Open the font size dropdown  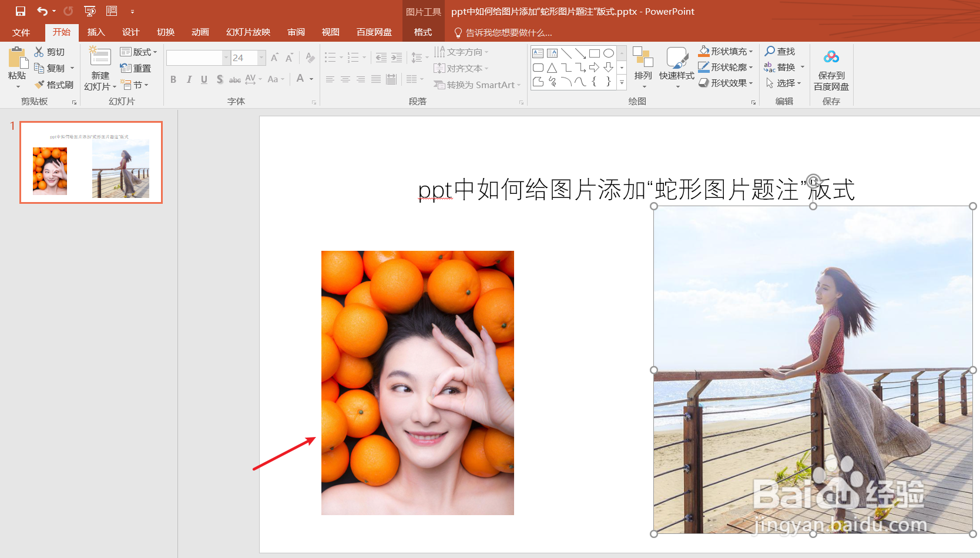click(x=260, y=58)
